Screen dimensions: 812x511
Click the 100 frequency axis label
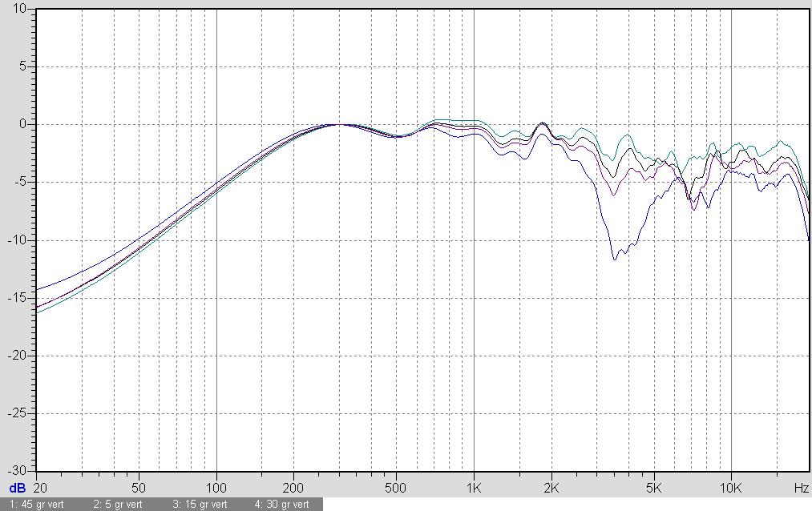(x=216, y=488)
